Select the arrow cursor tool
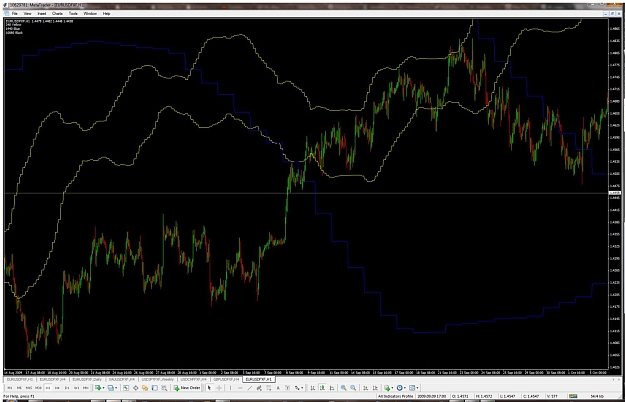625x402 pixels. point(209,388)
